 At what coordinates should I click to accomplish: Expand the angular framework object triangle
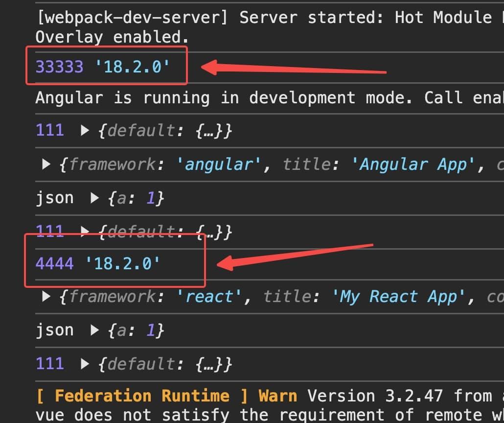point(46,164)
